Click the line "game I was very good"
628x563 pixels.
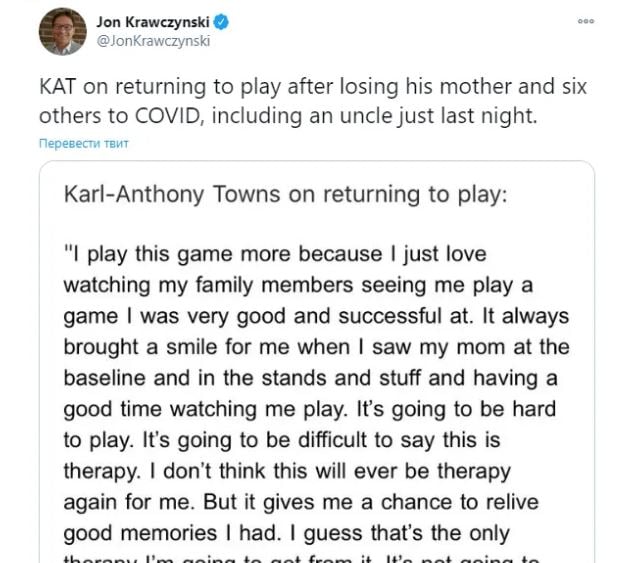(316, 317)
